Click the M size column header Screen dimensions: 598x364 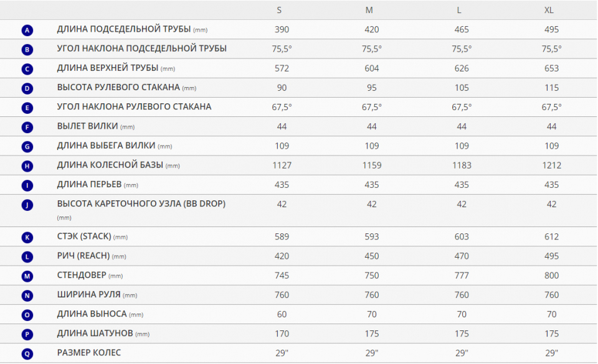click(x=369, y=11)
